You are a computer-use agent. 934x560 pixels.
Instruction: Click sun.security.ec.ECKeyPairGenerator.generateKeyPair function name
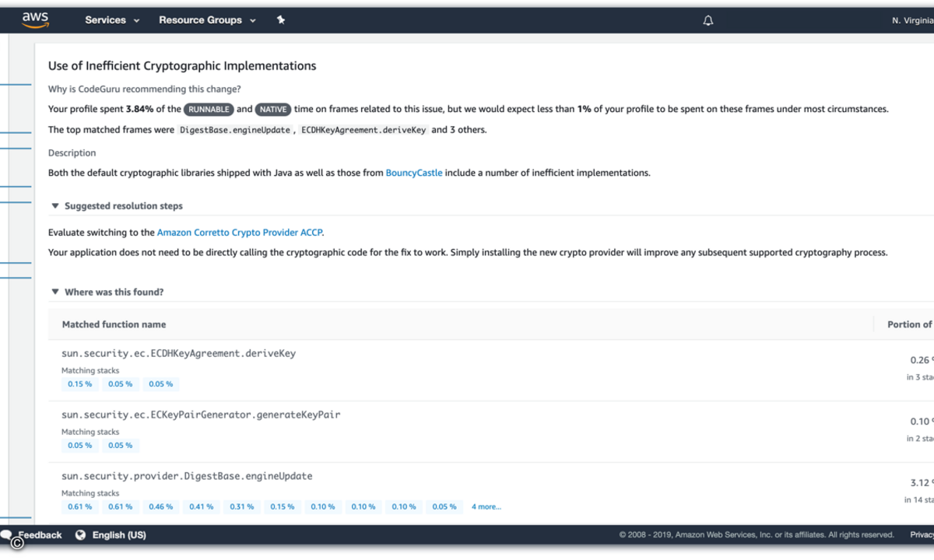pyautogui.click(x=201, y=415)
